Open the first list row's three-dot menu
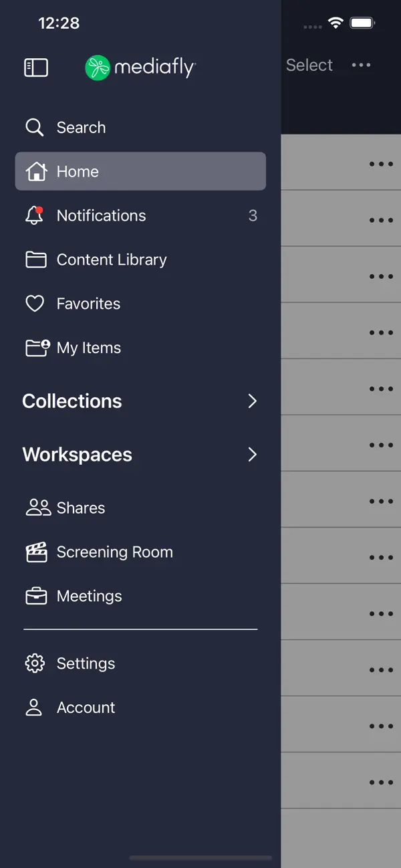This screenshot has height=868, width=401. click(x=381, y=164)
